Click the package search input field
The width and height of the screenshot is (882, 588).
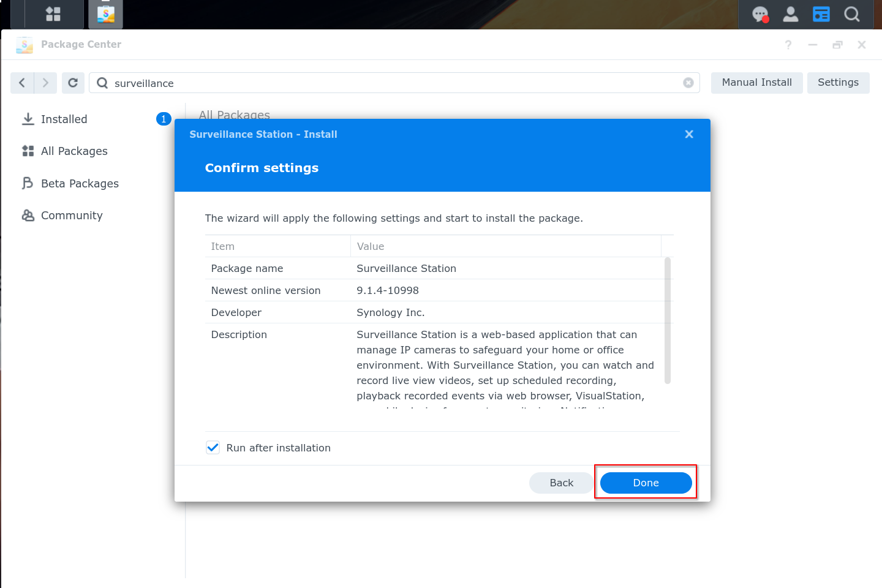[x=392, y=83]
